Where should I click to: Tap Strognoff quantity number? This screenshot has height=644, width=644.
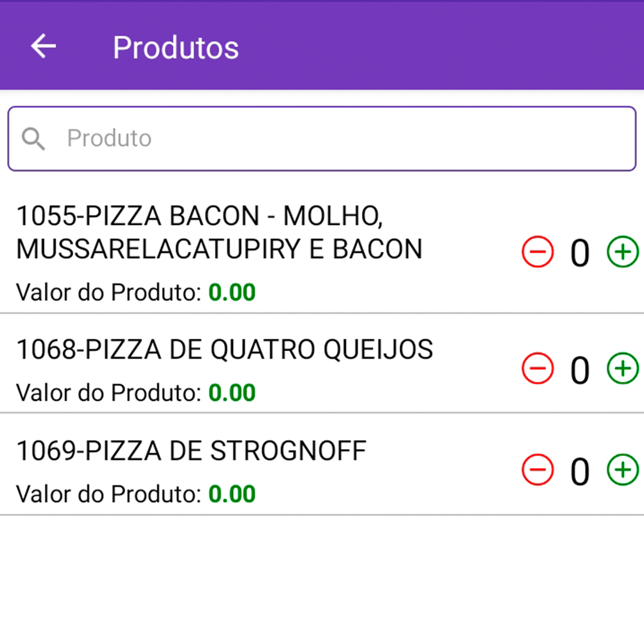point(580,471)
